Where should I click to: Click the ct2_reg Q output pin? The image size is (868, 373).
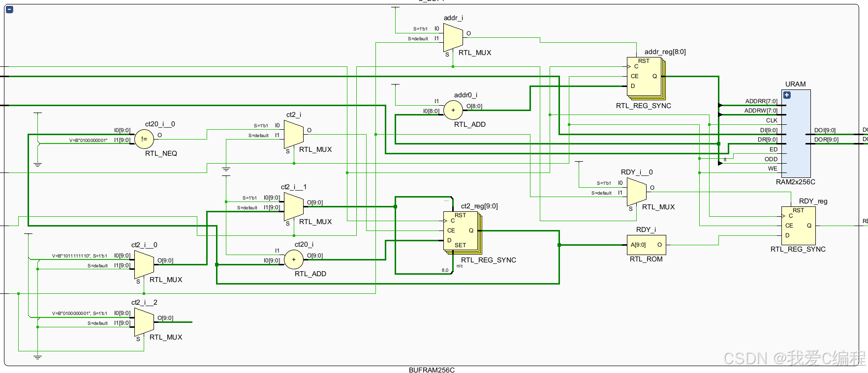tap(471, 230)
